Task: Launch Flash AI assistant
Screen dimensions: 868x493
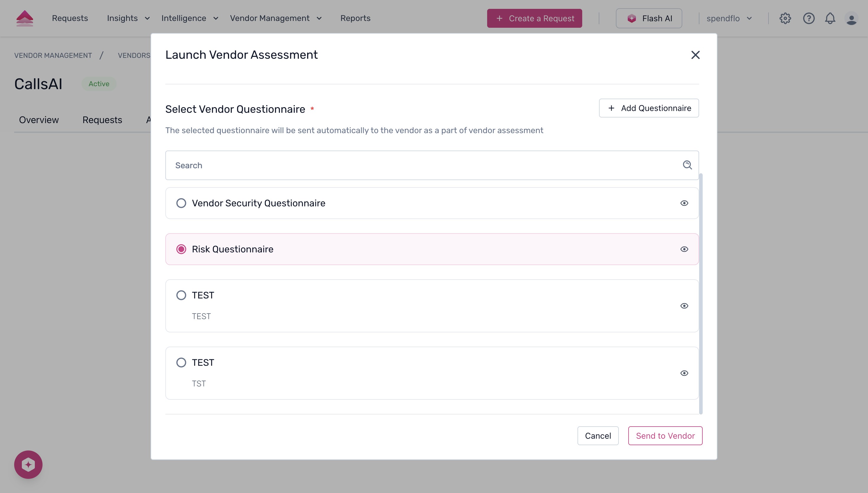Action: pyautogui.click(x=648, y=18)
